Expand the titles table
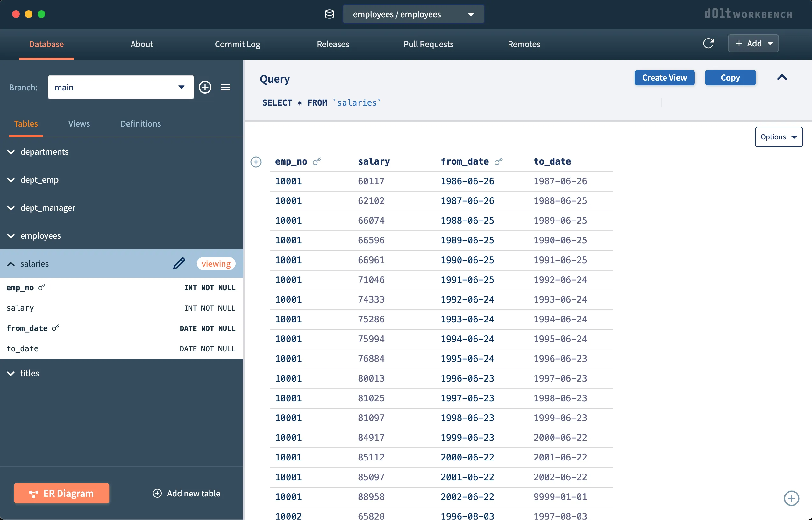This screenshot has height=520, width=812. coord(11,373)
